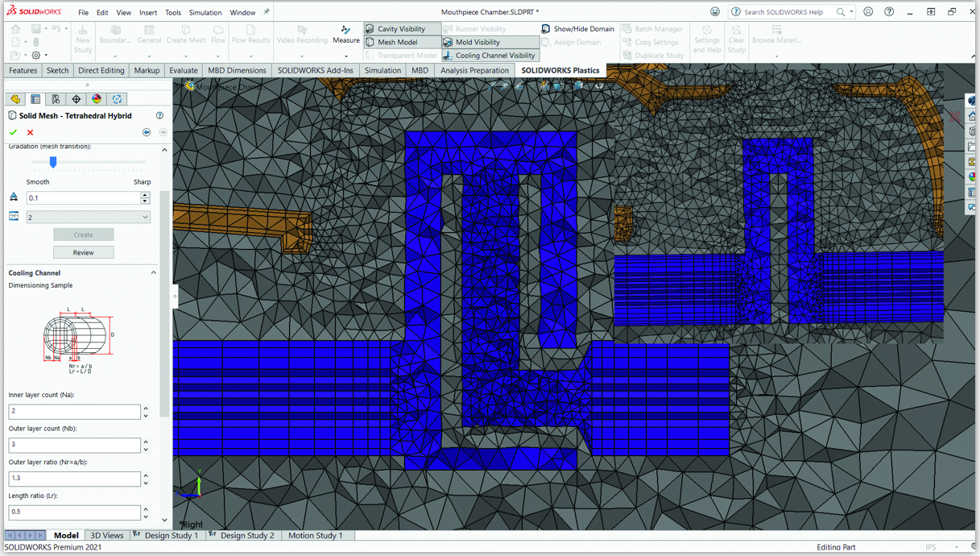Open the DisplayManager color sphere tab

[x=97, y=99]
